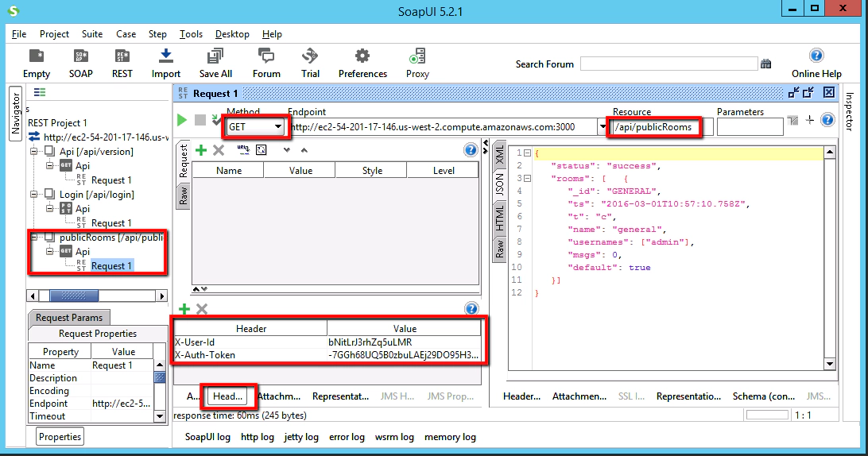Toggle the Navigator side panel
This screenshot has width=868, height=456.
click(x=16, y=114)
